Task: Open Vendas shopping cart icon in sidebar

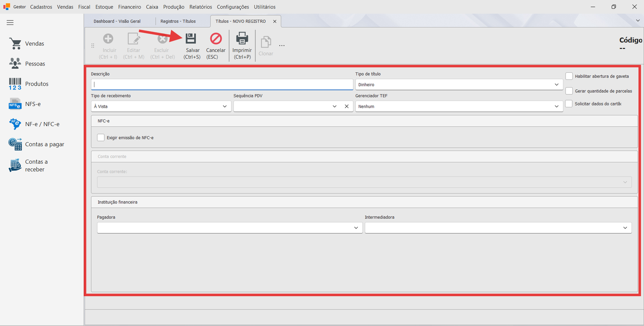Action: tap(15, 43)
